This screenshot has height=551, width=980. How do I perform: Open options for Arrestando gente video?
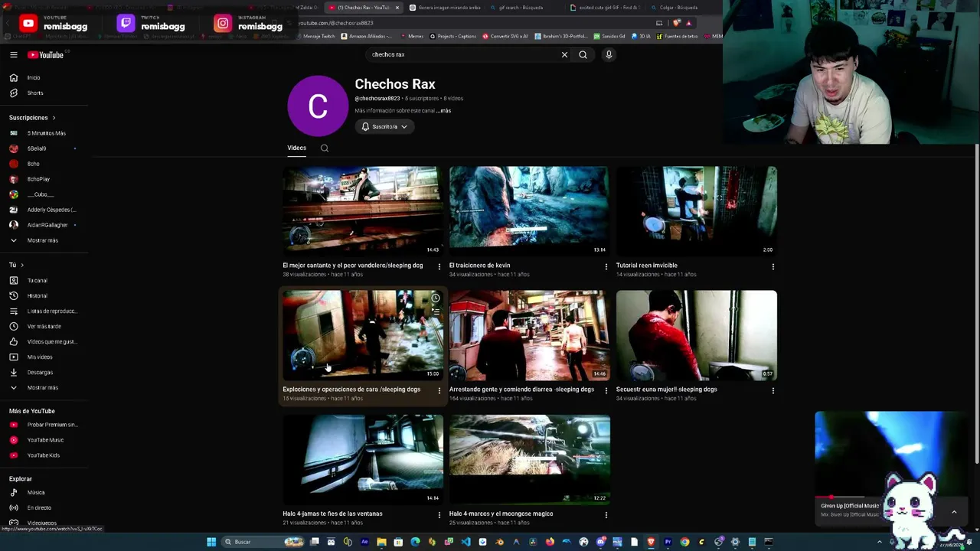point(606,391)
